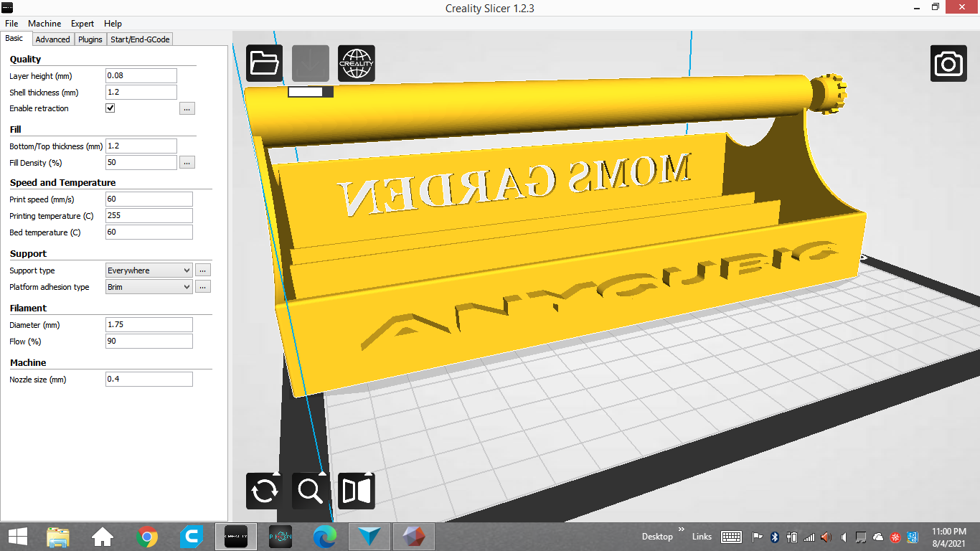Click the Creality Slicer taskbar button
Viewport: 980px width, 551px height.
point(236,537)
